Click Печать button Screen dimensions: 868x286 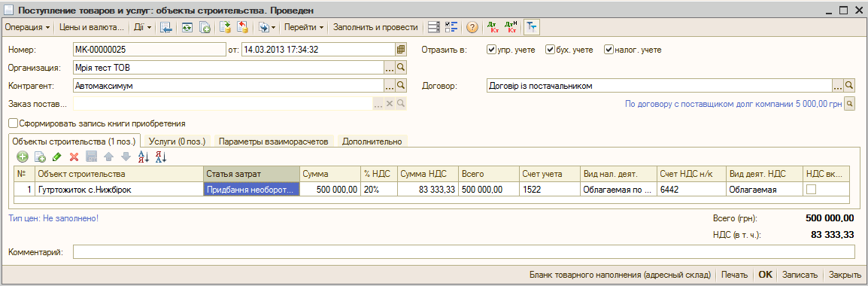tap(734, 275)
